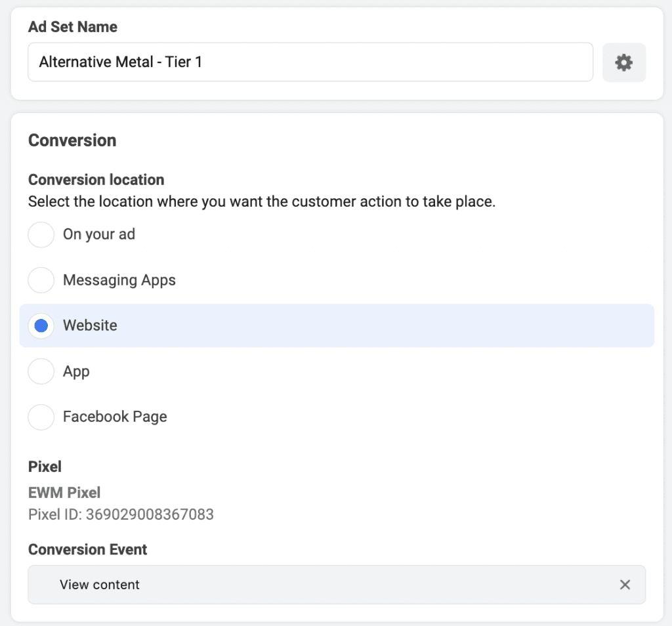
Task: Click the Conversion section heading
Action: coord(72,140)
